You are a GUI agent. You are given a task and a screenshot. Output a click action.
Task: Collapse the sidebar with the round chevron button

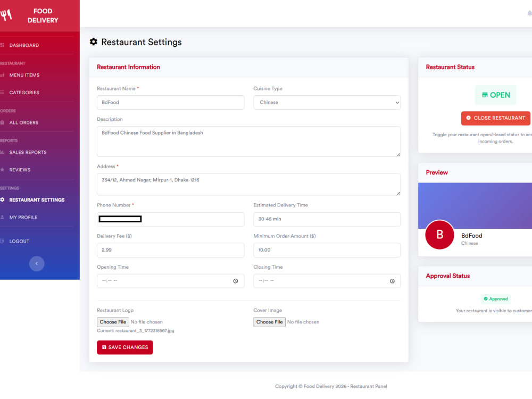pos(37,264)
